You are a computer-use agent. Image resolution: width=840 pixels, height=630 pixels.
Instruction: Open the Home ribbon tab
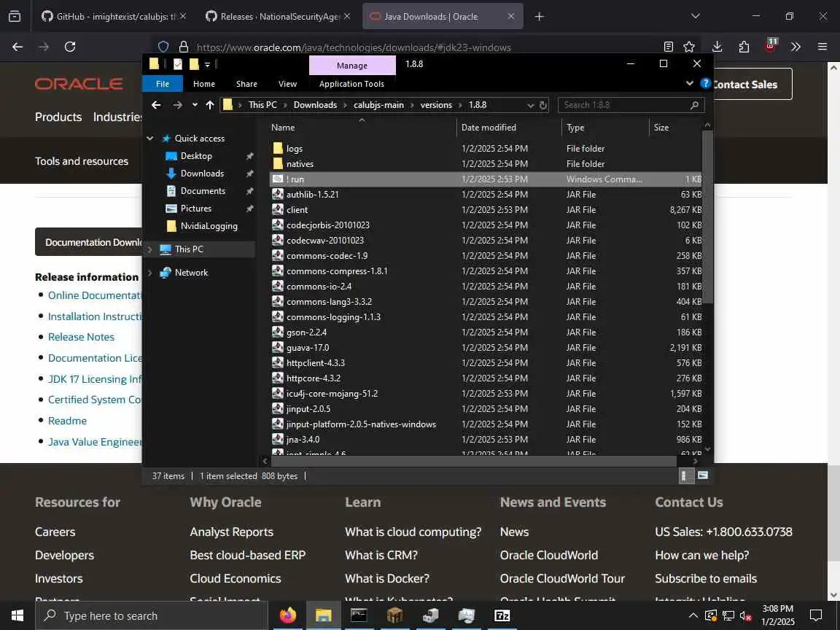point(204,84)
